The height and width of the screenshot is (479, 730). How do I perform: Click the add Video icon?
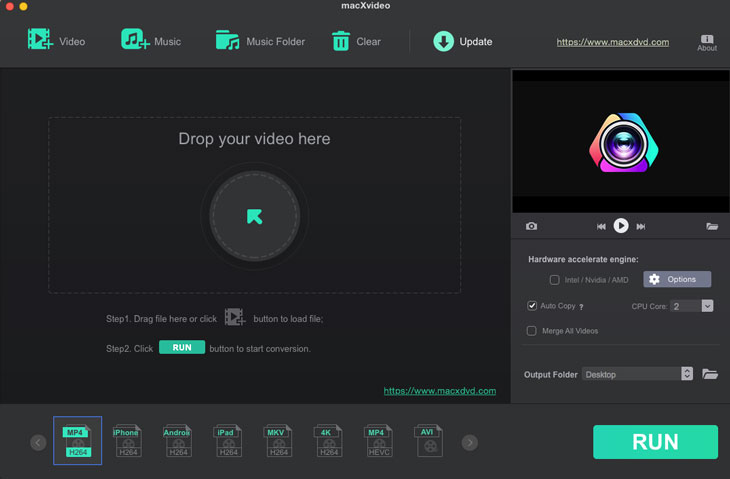point(40,41)
